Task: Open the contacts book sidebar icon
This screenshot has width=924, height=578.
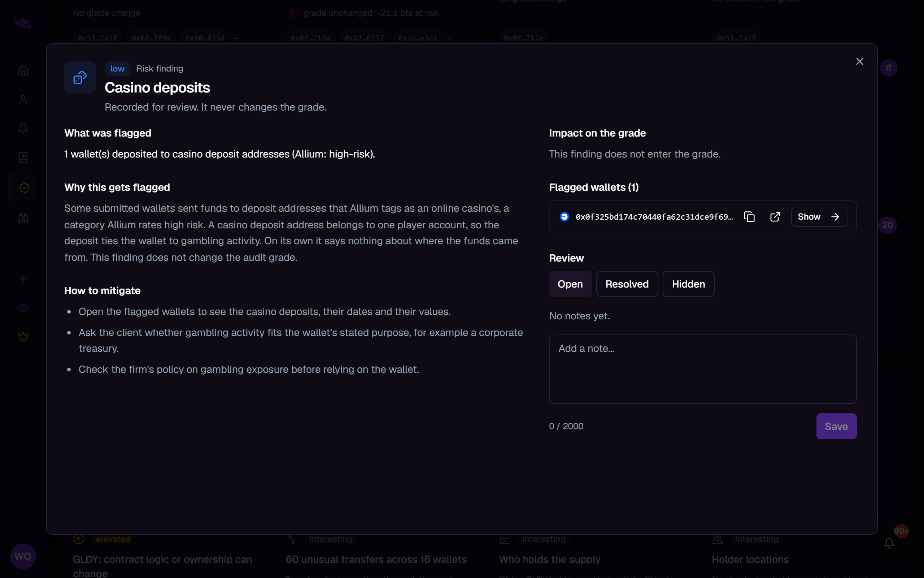Action: click(23, 158)
